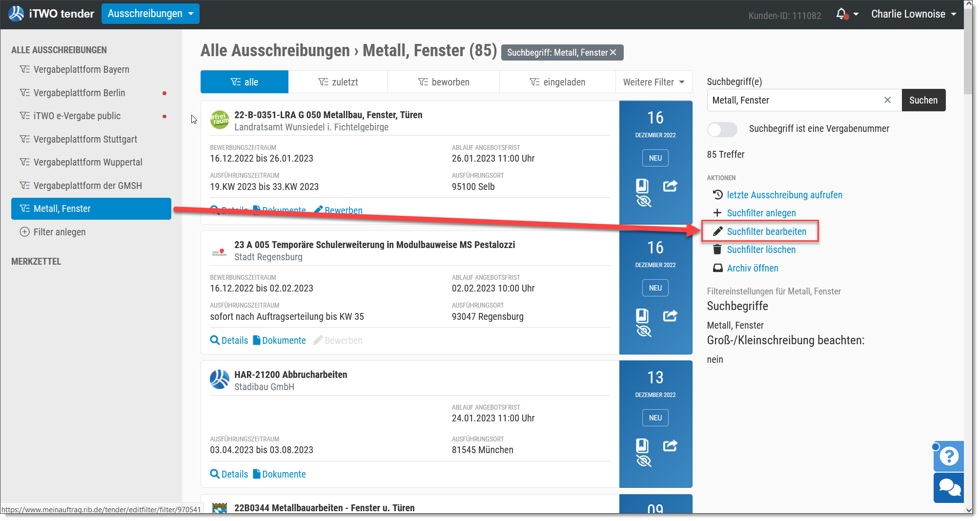Switch to the beworben tab
Viewport: 980px width, 521px height.
click(444, 82)
